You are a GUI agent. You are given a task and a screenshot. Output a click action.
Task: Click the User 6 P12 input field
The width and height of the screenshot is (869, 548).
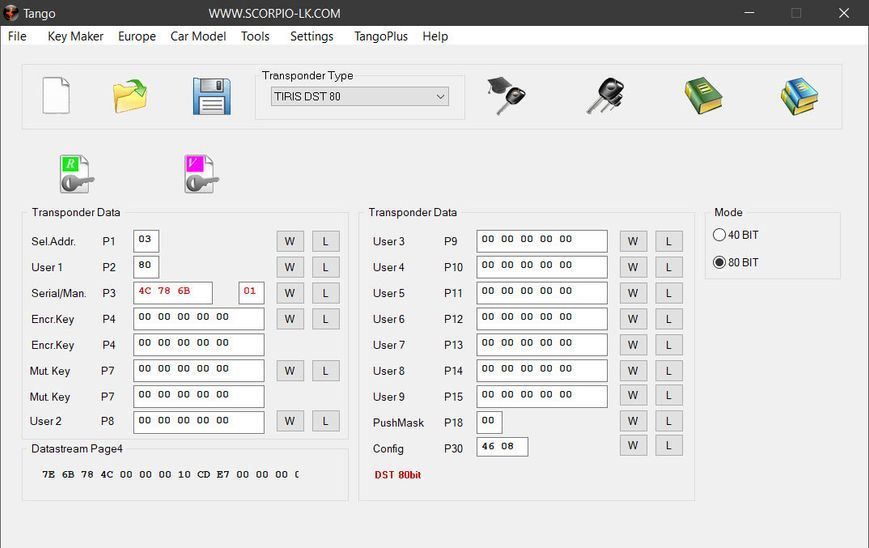(542, 319)
